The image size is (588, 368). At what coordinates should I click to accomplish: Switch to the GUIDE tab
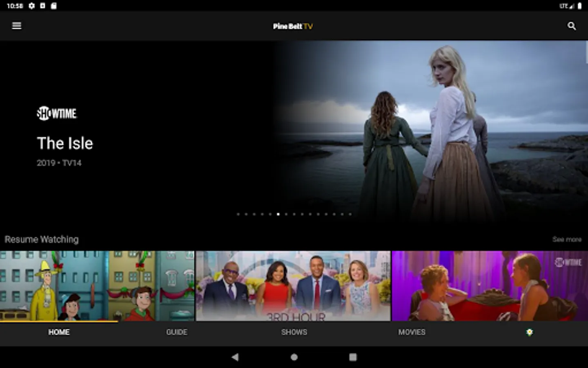177,332
